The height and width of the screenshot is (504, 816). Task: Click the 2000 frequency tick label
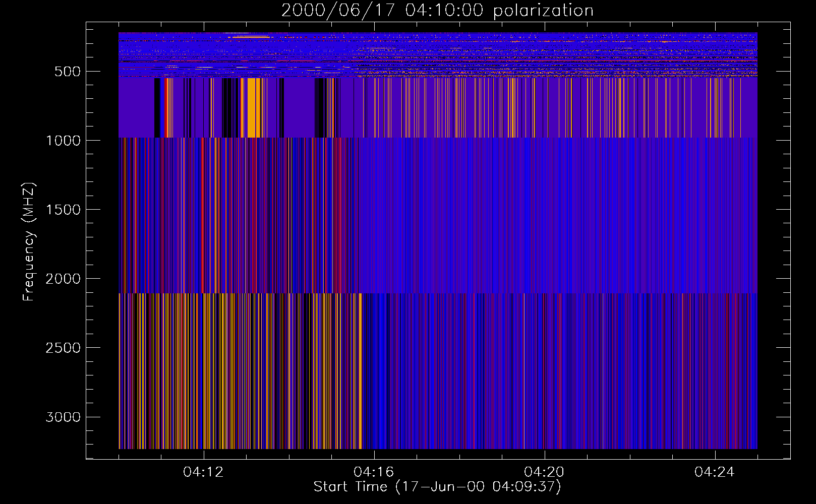pos(63,279)
